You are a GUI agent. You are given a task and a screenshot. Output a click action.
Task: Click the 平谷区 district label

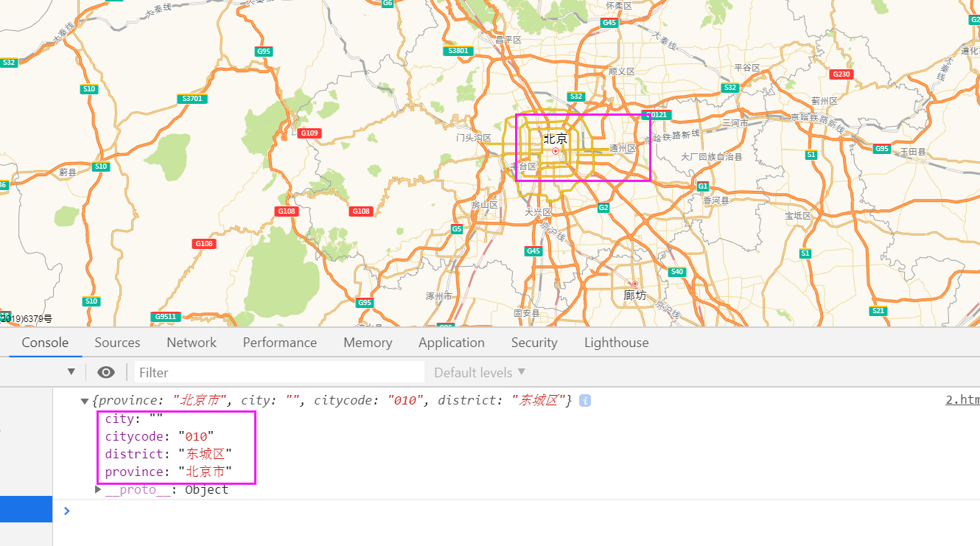coord(747,68)
